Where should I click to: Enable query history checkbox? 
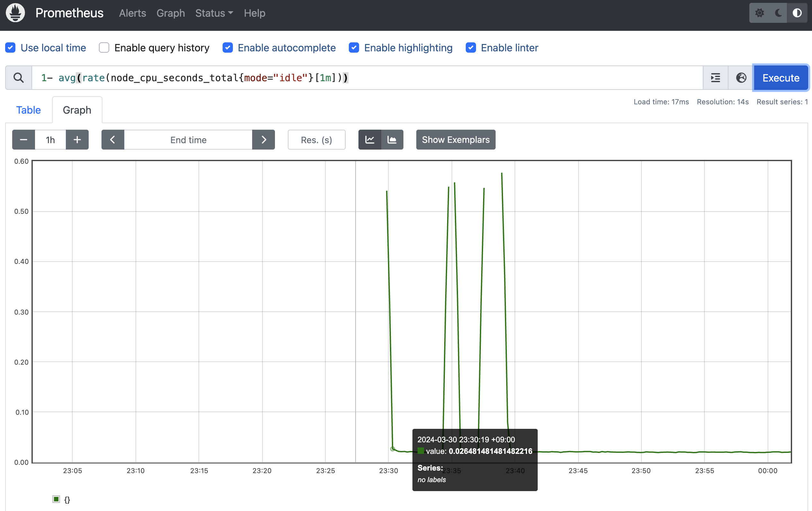tap(104, 48)
